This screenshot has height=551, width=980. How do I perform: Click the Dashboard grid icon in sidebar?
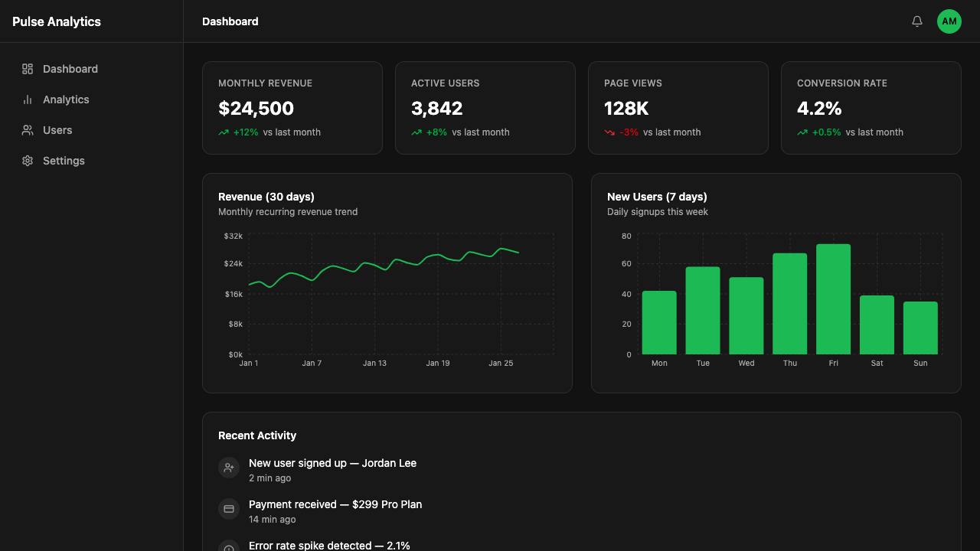pyautogui.click(x=28, y=69)
